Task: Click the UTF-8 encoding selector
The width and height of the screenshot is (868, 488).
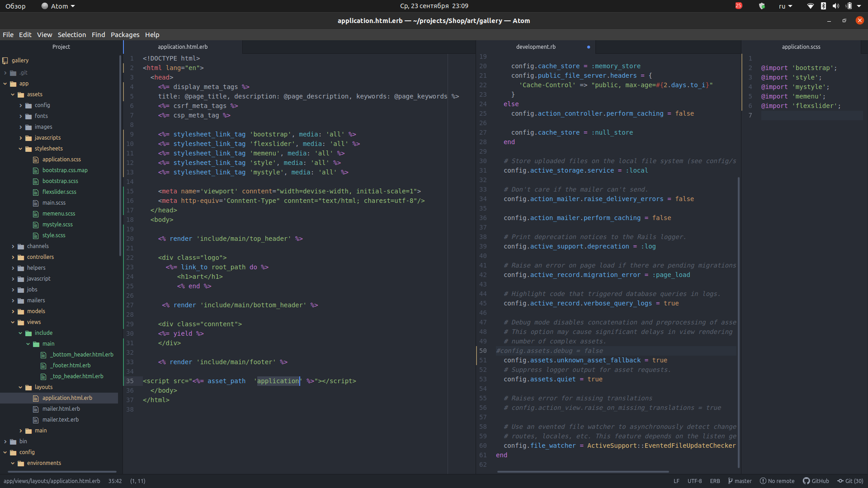Action: (694, 481)
